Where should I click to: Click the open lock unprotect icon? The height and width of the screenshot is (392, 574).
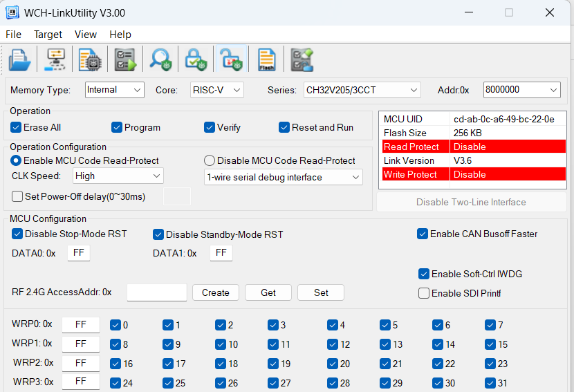231,59
